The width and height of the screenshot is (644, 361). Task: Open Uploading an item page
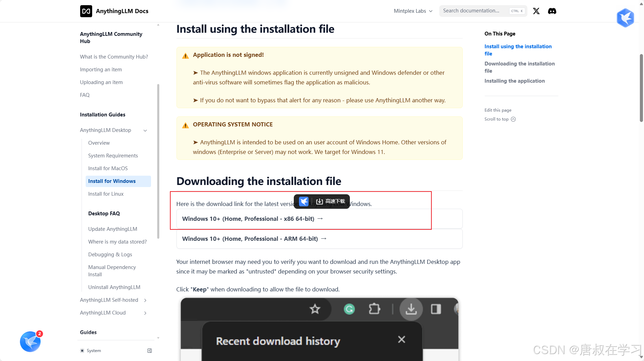(101, 82)
